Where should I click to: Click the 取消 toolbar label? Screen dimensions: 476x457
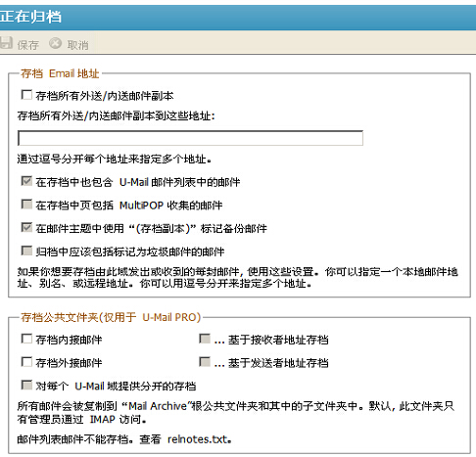click(77, 45)
